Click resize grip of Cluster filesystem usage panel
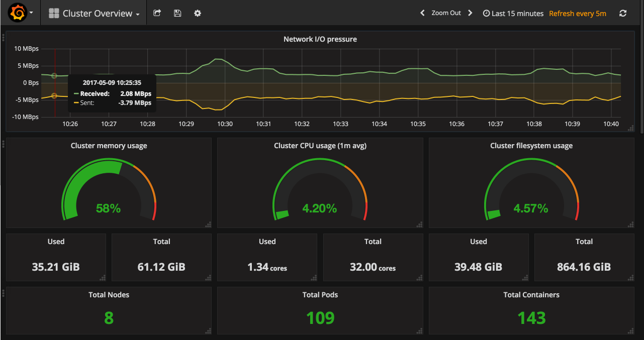Viewport: 644px width, 340px height. click(x=631, y=224)
